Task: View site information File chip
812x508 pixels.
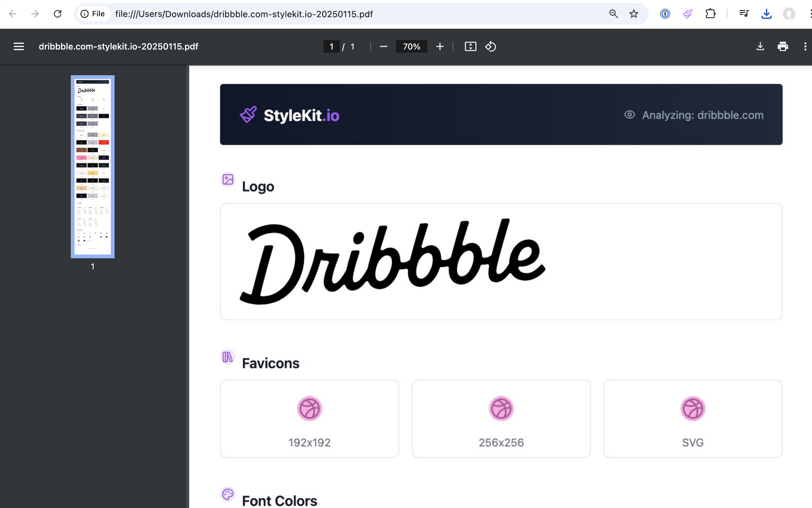Action: pos(93,14)
